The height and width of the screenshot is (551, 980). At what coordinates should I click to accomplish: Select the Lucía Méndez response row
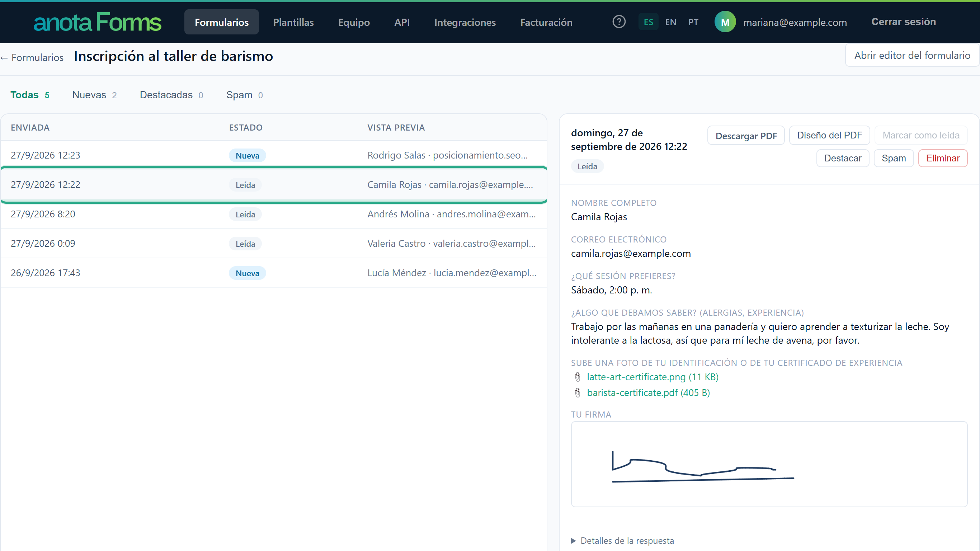274,273
